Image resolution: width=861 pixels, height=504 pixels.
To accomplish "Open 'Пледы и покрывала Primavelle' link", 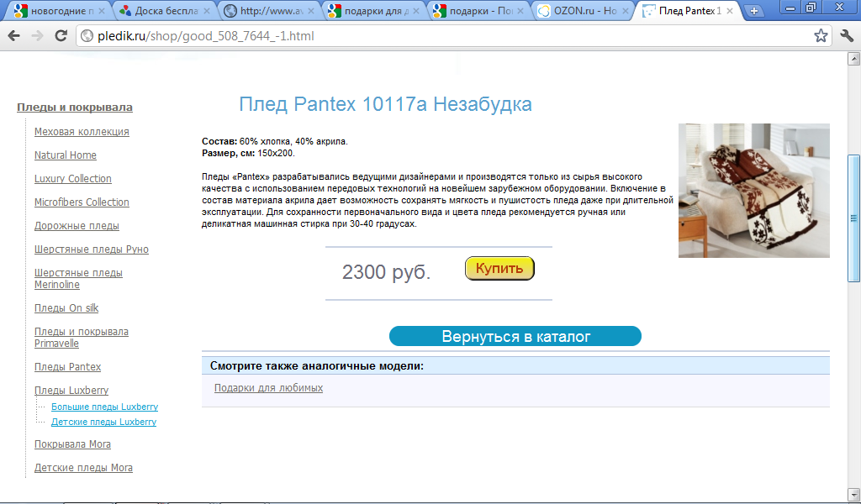I will point(82,338).
